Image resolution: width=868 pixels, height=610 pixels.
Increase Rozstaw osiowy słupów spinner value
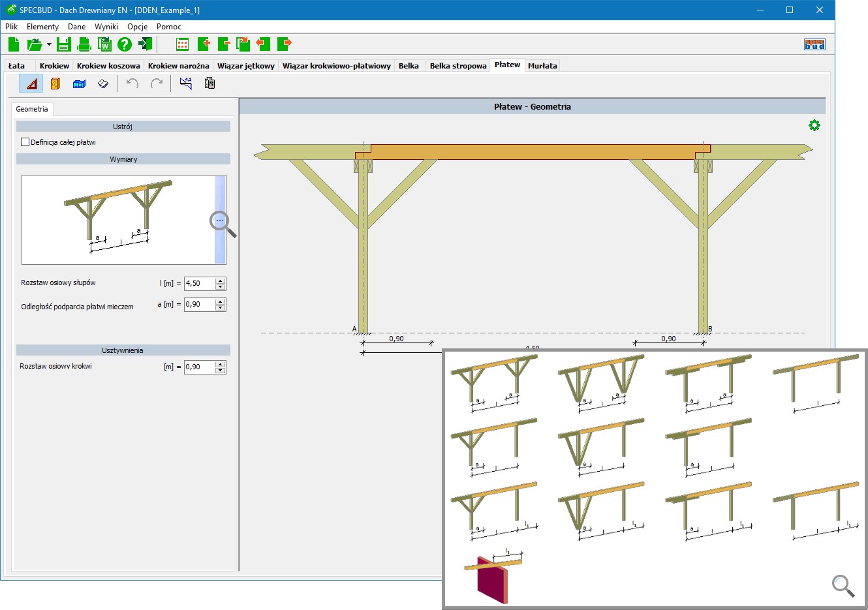[221, 281]
